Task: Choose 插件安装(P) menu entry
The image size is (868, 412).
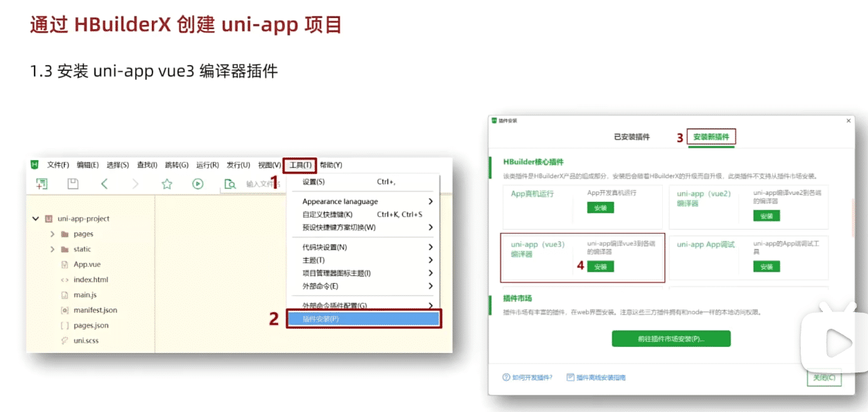Action: [363, 319]
